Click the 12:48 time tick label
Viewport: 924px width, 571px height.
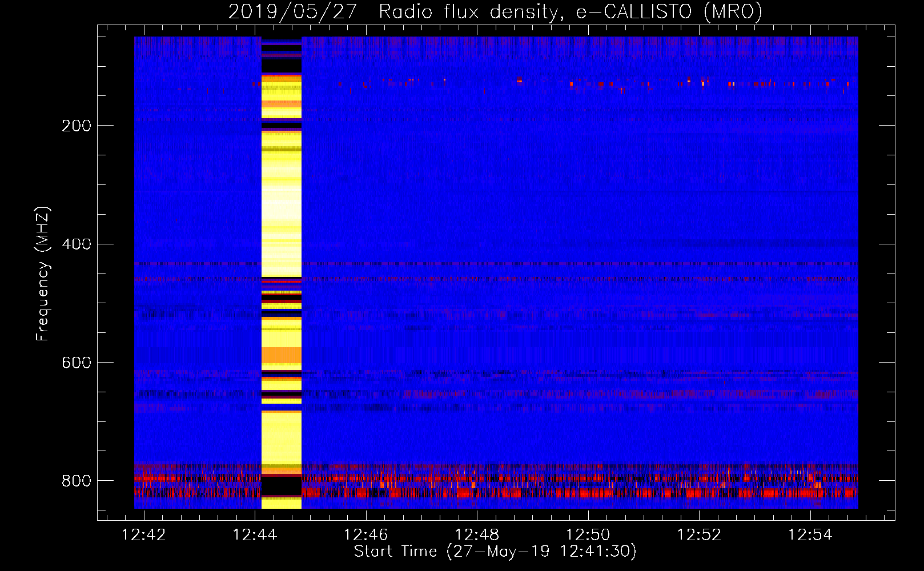pyautogui.click(x=477, y=535)
